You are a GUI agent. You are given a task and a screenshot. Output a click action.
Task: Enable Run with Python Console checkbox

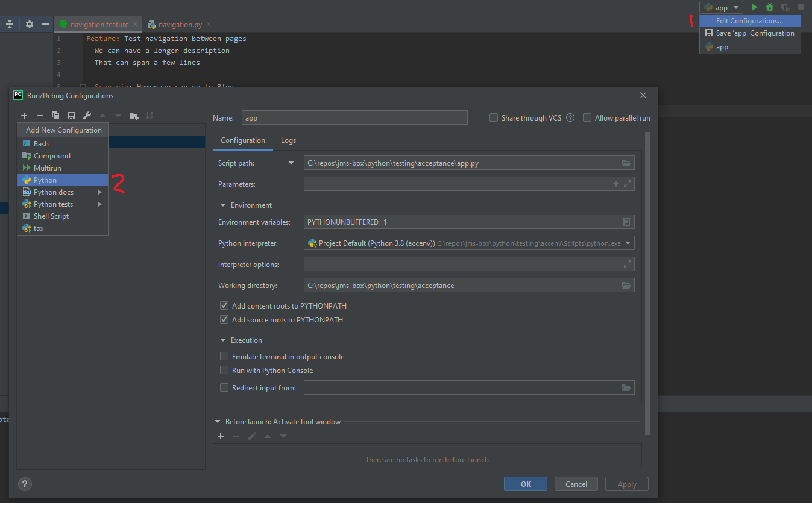pyautogui.click(x=224, y=370)
